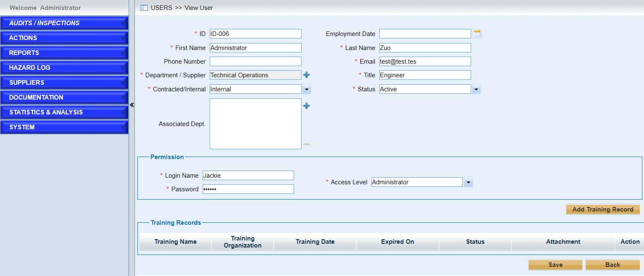Open the Access Level dropdown
The width and height of the screenshot is (644, 276).
click(x=468, y=182)
